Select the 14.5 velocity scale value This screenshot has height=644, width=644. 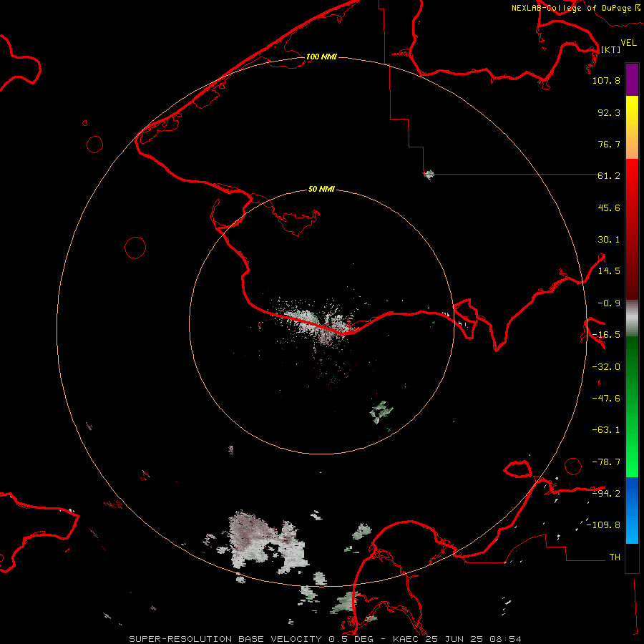pos(609,271)
